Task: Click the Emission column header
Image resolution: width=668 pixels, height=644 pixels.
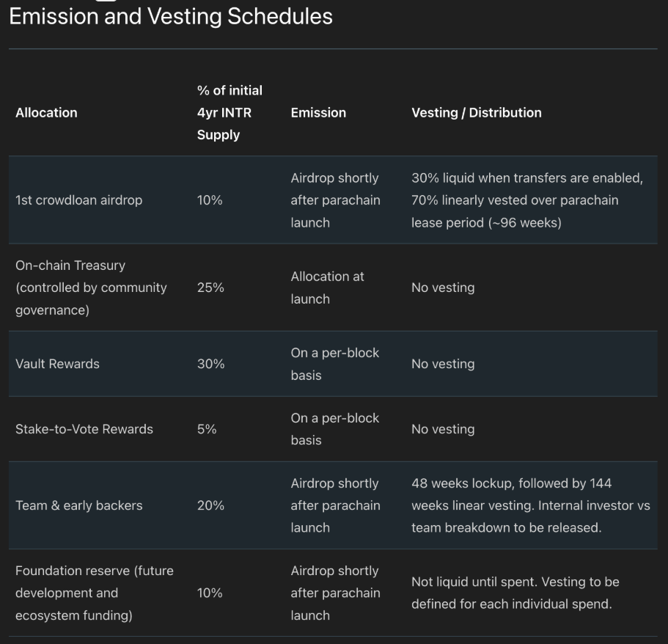Action: [x=318, y=113]
